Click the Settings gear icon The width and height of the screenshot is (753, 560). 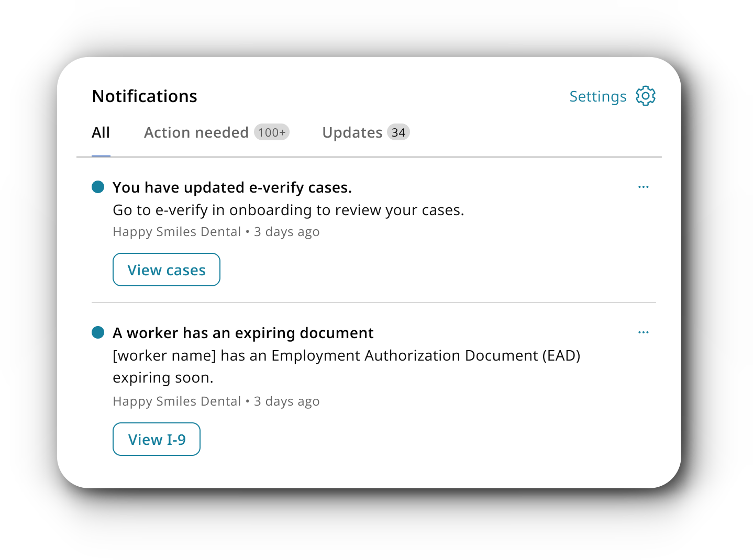pos(646,96)
